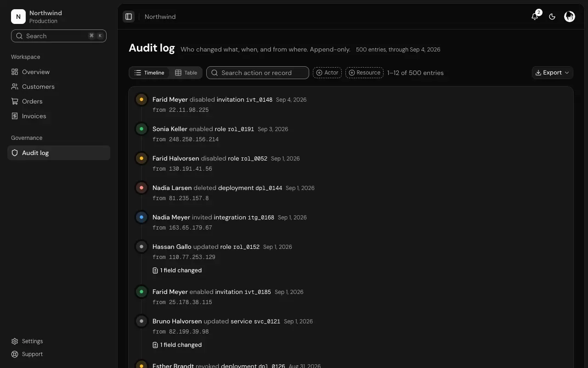The image size is (588, 368).
Task: Switch to Timeline view
Action: click(x=149, y=73)
